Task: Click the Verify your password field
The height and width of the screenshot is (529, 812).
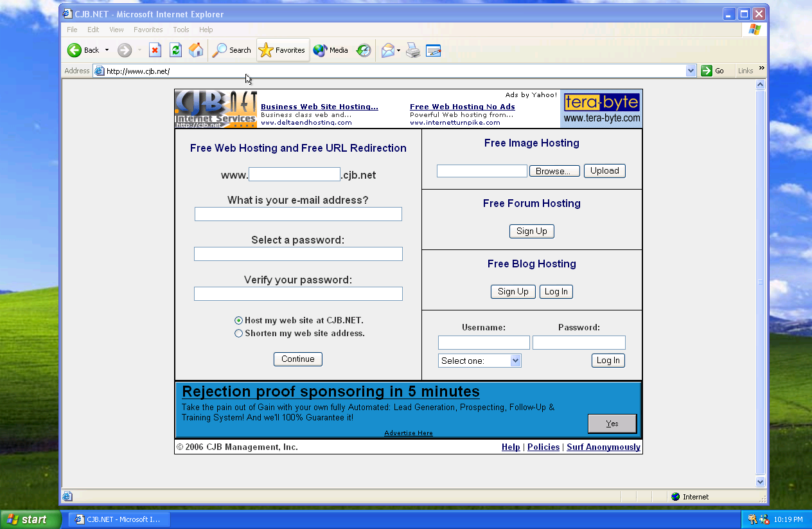Action: coord(298,294)
